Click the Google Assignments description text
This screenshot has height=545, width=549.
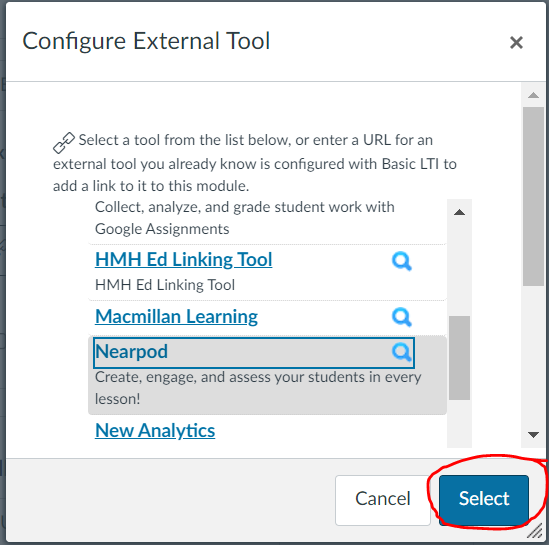(245, 218)
